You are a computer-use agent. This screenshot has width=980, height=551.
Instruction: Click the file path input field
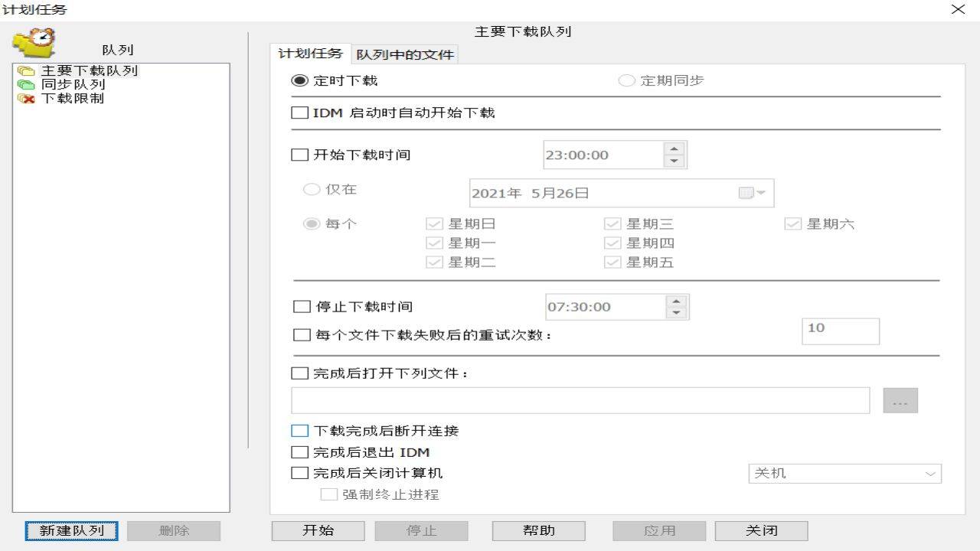(580, 399)
